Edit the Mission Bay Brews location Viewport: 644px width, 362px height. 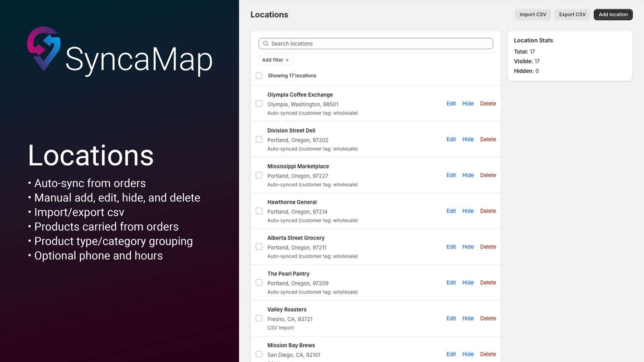click(x=451, y=354)
